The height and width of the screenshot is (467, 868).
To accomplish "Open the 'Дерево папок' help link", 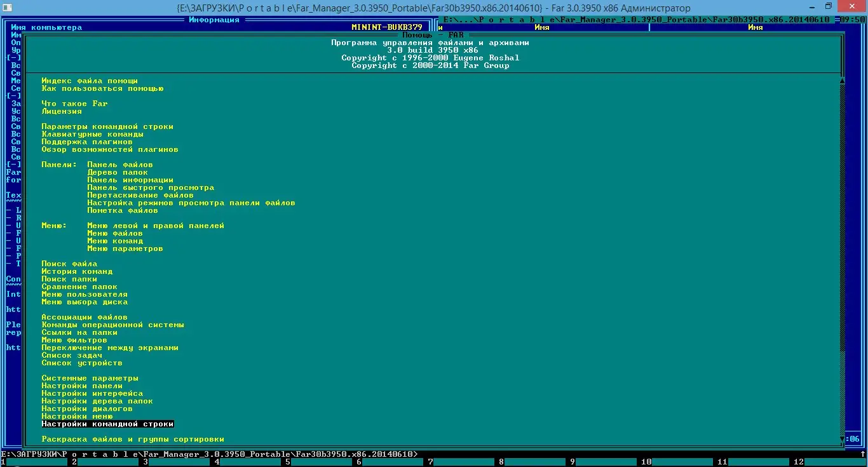I will click(118, 172).
